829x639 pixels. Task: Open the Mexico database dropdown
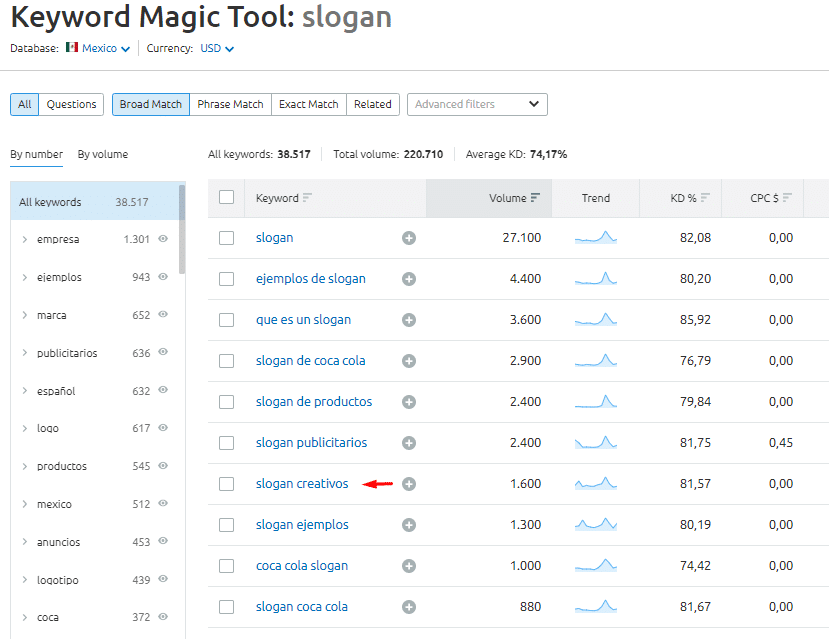[x=106, y=48]
